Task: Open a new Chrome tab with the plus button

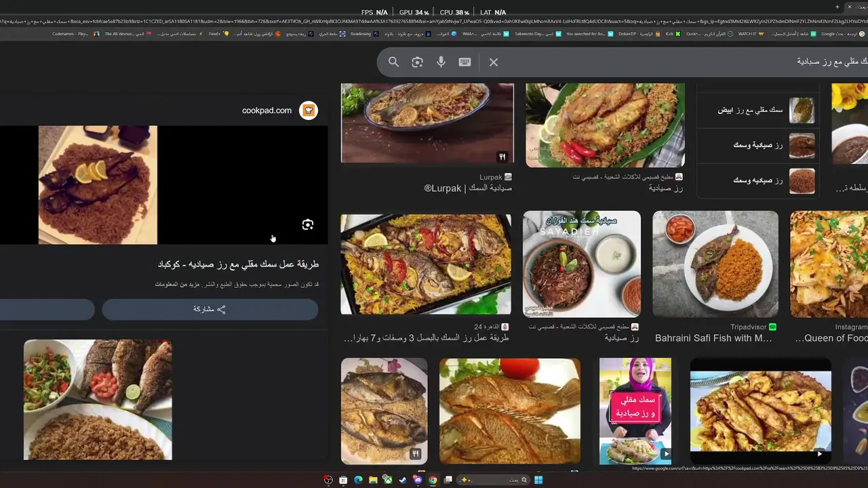Action: pos(837,7)
